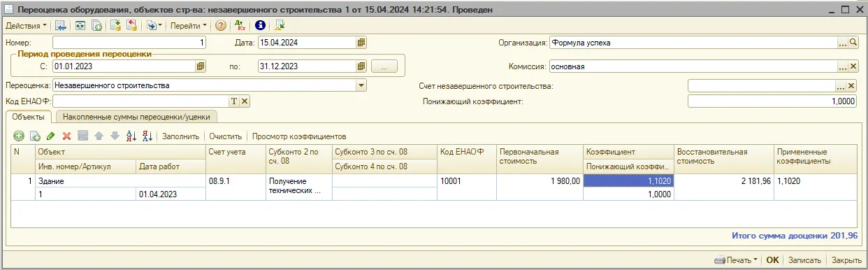The image size is (868, 270).
Task: Select the 1 980,00 cost cell
Action: [x=540, y=187]
